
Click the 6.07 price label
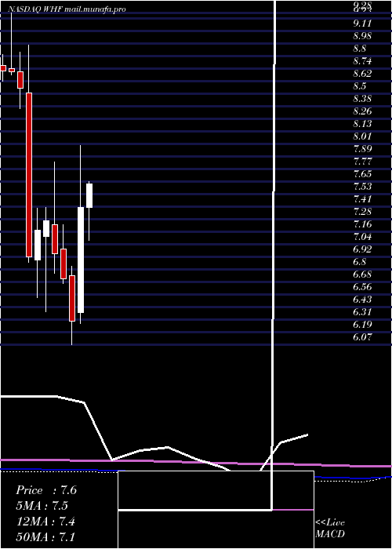pos(362,336)
